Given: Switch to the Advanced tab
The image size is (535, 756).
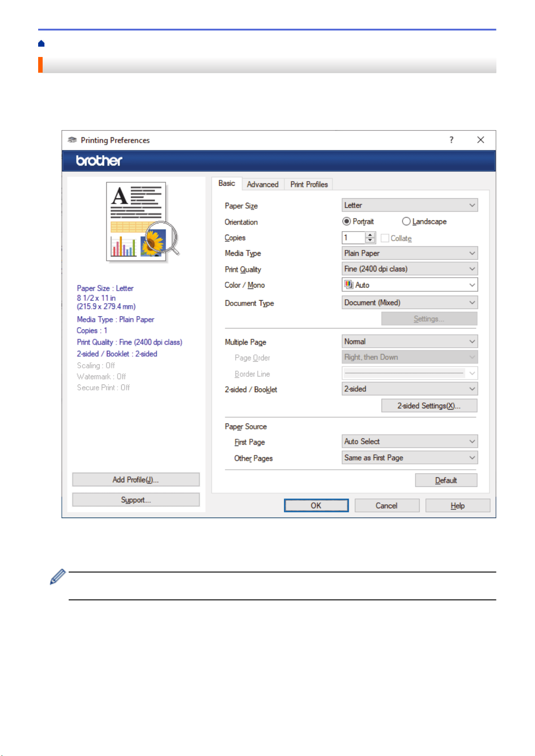Looking at the screenshot, I should (263, 184).
